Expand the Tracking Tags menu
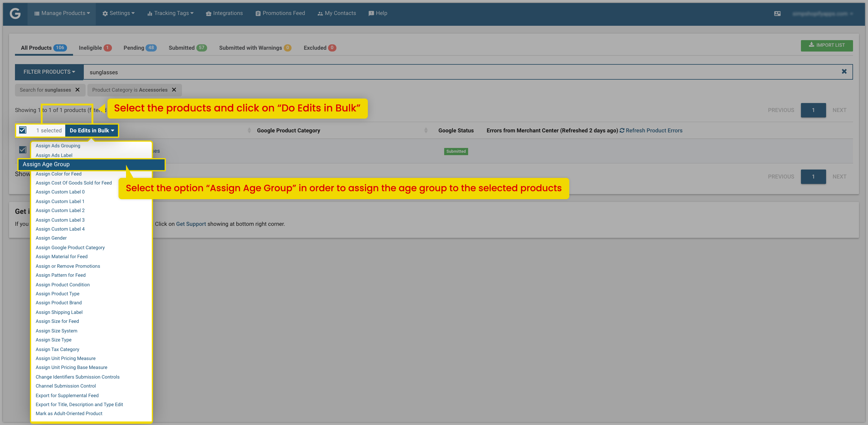The image size is (868, 425). (x=171, y=13)
